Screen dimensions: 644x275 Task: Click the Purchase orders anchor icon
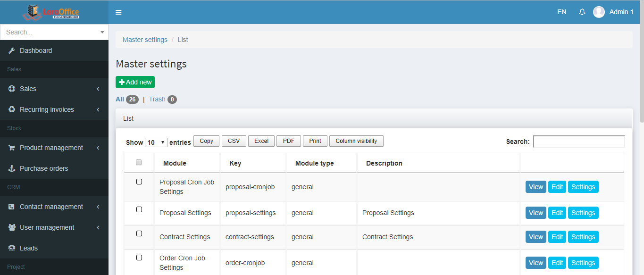[12, 168]
